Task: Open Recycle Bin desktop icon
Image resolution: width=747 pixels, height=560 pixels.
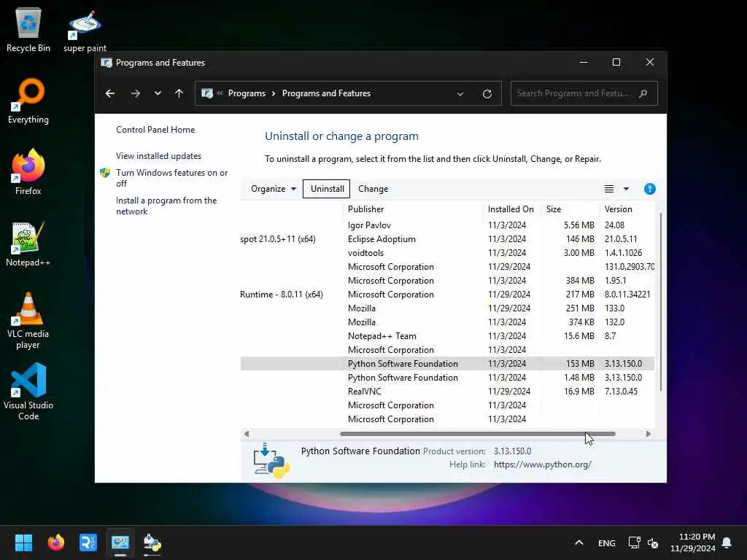Action: [x=28, y=29]
